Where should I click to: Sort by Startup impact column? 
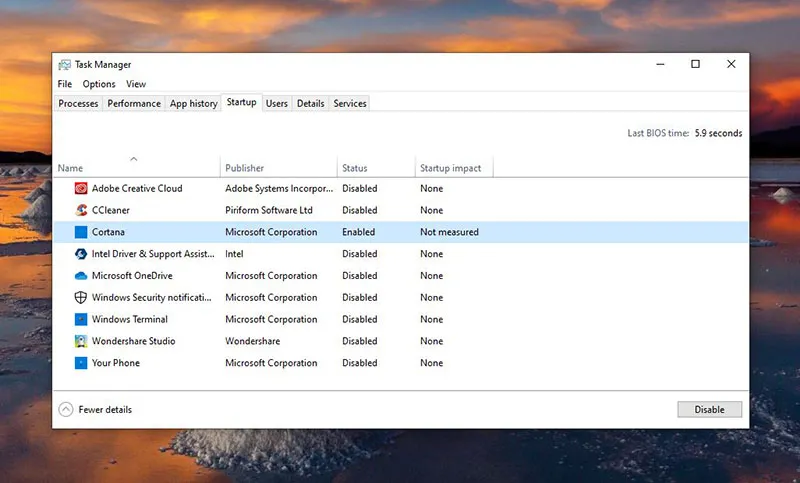[x=450, y=168]
